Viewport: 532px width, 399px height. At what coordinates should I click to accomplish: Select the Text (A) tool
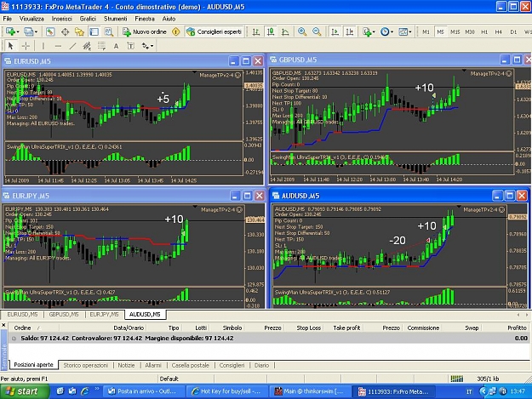pyautogui.click(x=116, y=46)
